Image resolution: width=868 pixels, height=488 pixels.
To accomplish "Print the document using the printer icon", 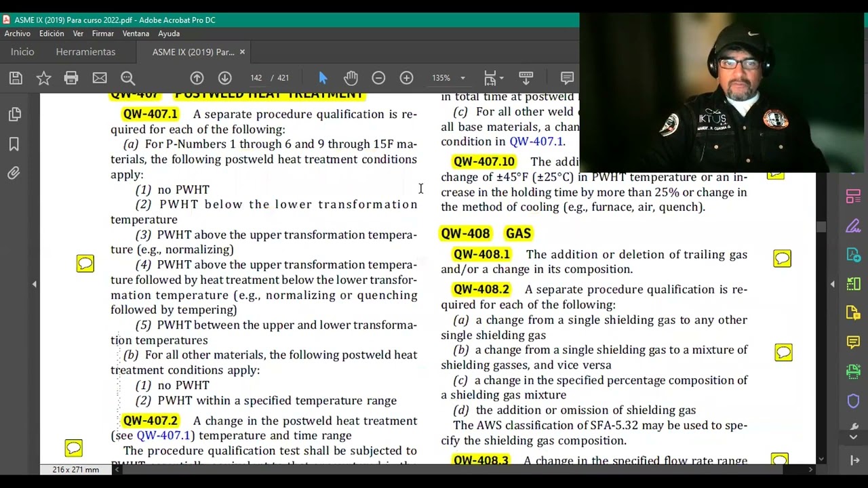I will coord(71,78).
